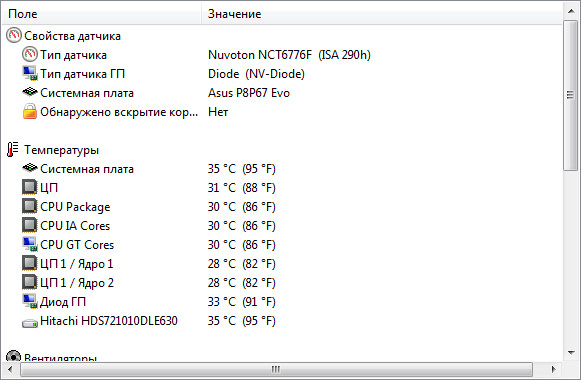Image resolution: width=581 pixels, height=380 pixels.
Task: Click the horizontal scrollbar left arrow
Action: pyautogui.click(x=10, y=369)
